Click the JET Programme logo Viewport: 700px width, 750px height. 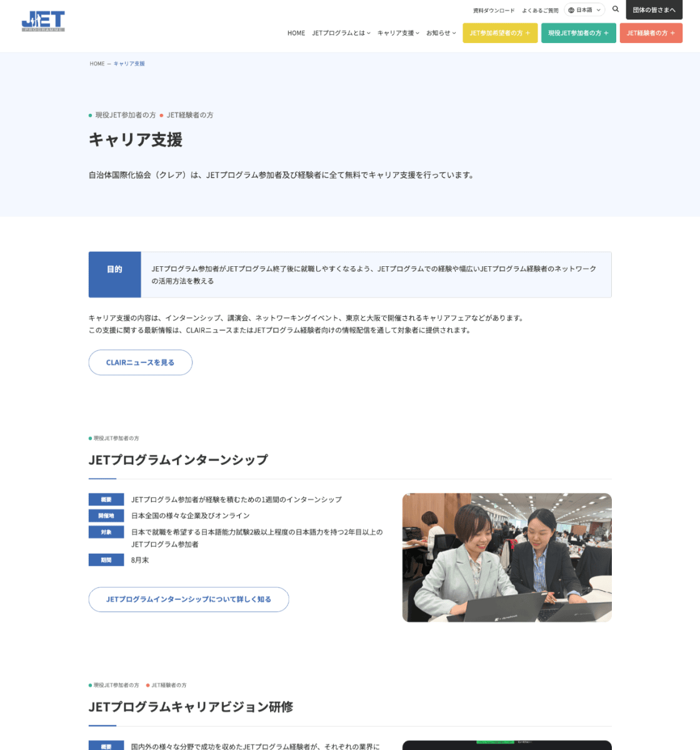click(42, 20)
